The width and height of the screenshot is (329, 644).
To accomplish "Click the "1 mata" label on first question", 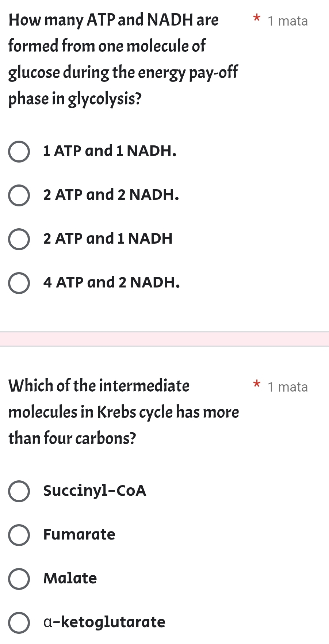I will click(x=287, y=21).
